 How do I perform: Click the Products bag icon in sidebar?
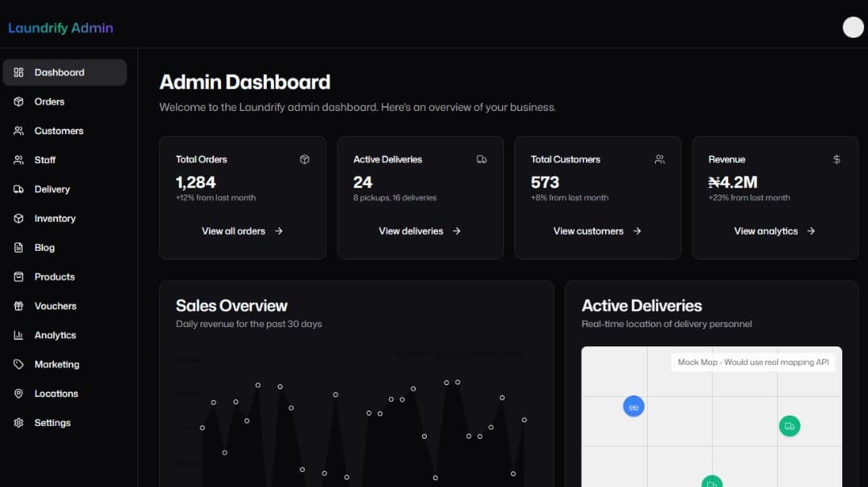click(18, 276)
